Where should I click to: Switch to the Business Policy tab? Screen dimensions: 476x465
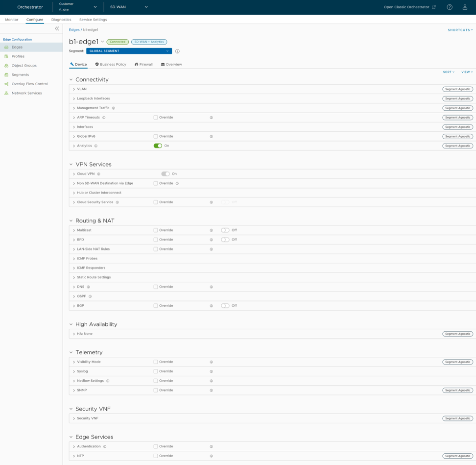pyautogui.click(x=111, y=64)
